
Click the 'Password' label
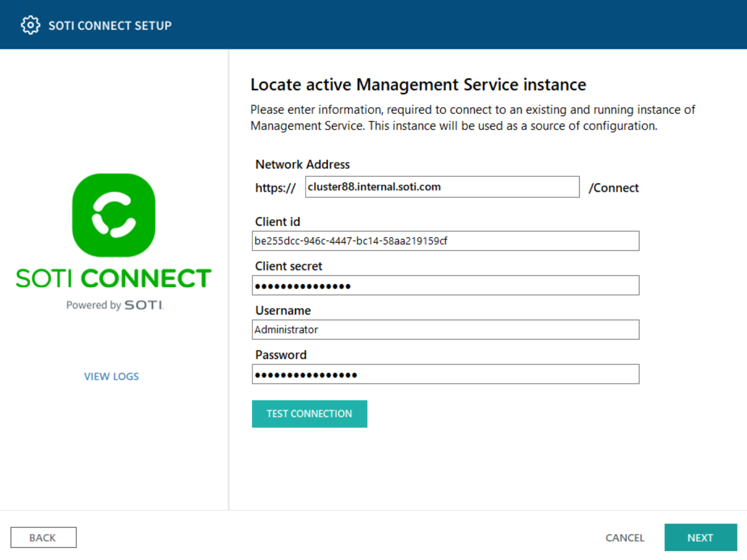pos(281,355)
